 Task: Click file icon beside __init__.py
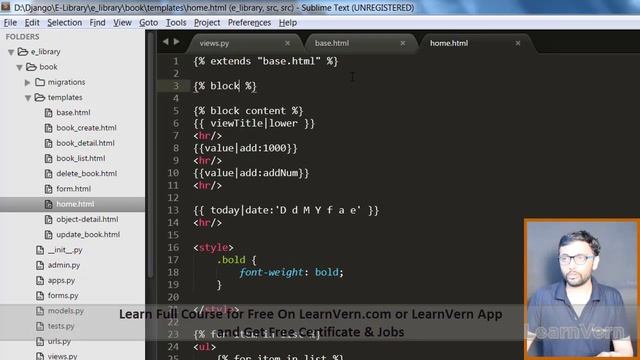click(x=40, y=250)
